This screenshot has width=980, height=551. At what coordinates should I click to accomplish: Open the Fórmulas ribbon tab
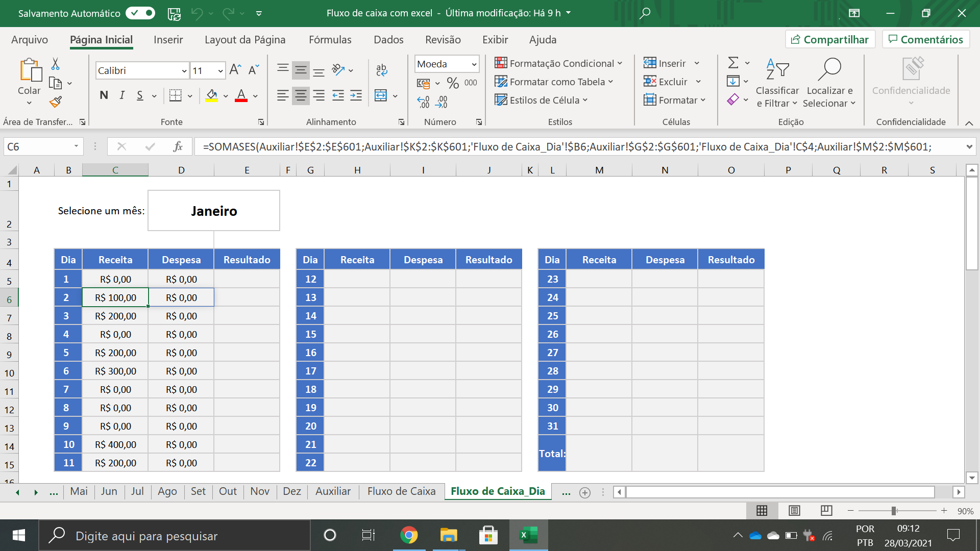coord(330,40)
